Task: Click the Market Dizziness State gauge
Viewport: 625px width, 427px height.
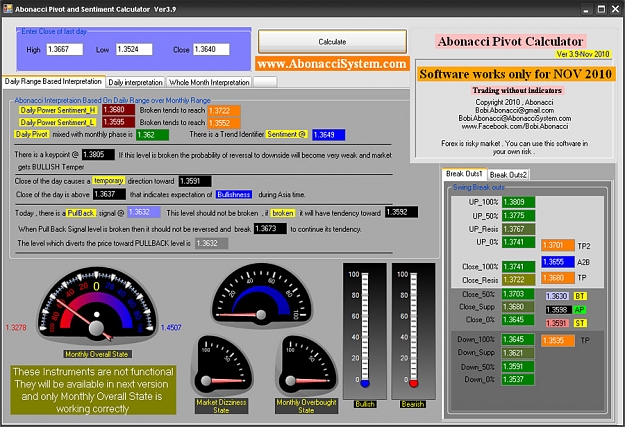Action: 222,367
